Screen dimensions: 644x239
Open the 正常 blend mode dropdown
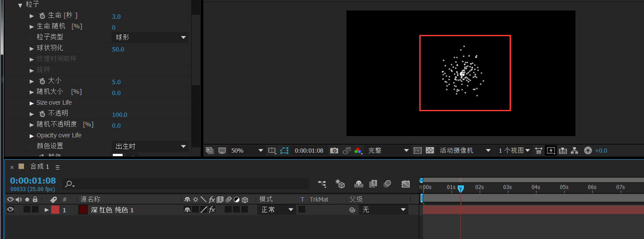(277, 210)
